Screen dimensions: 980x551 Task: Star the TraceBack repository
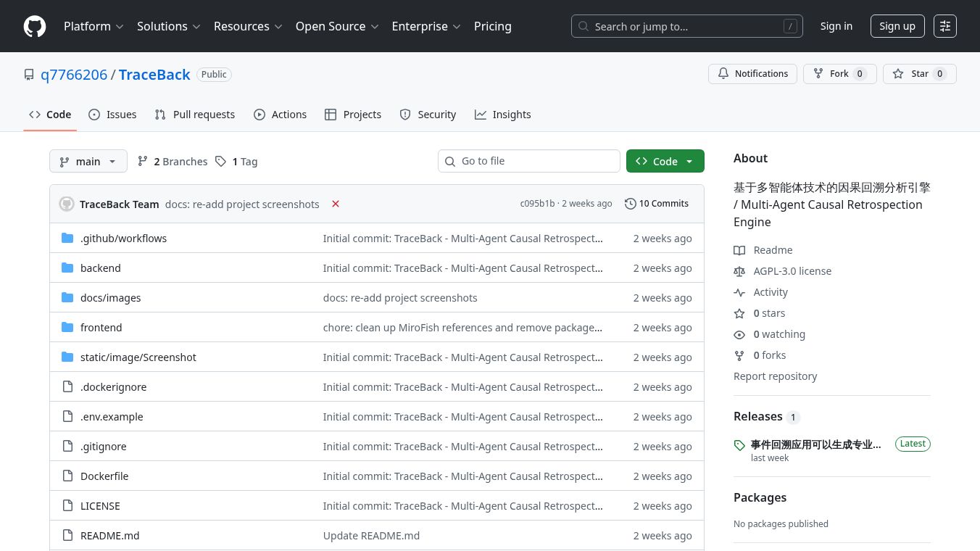[919, 74]
